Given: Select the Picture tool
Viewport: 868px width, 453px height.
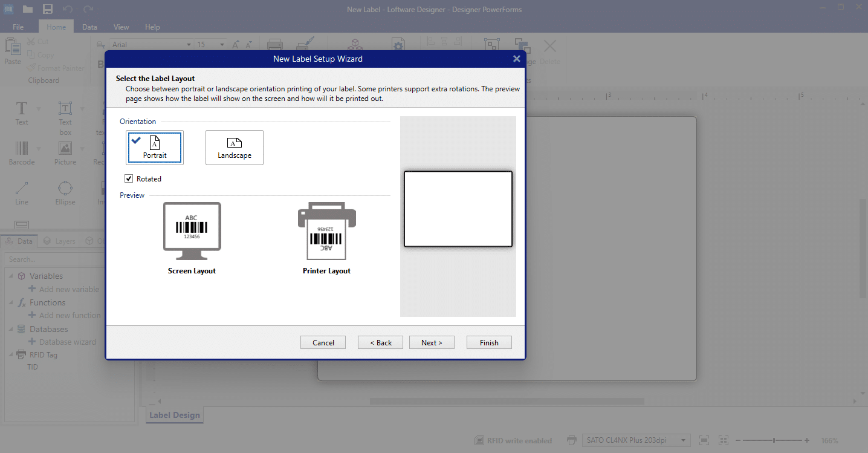Looking at the screenshot, I should pyautogui.click(x=65, y=153).
